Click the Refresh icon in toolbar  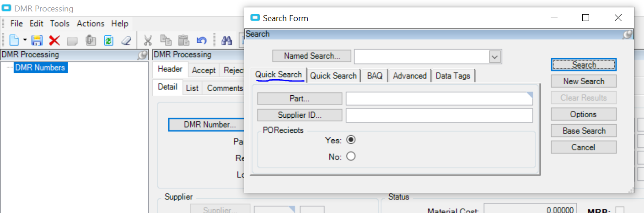click(108, 40)
